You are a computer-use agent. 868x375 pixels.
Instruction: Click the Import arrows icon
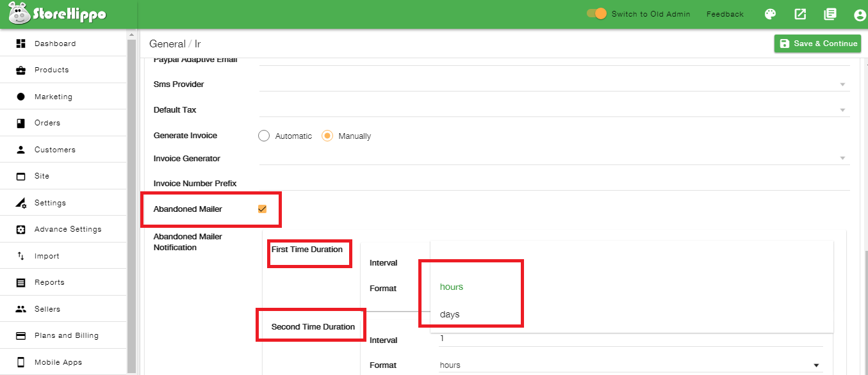20,256
